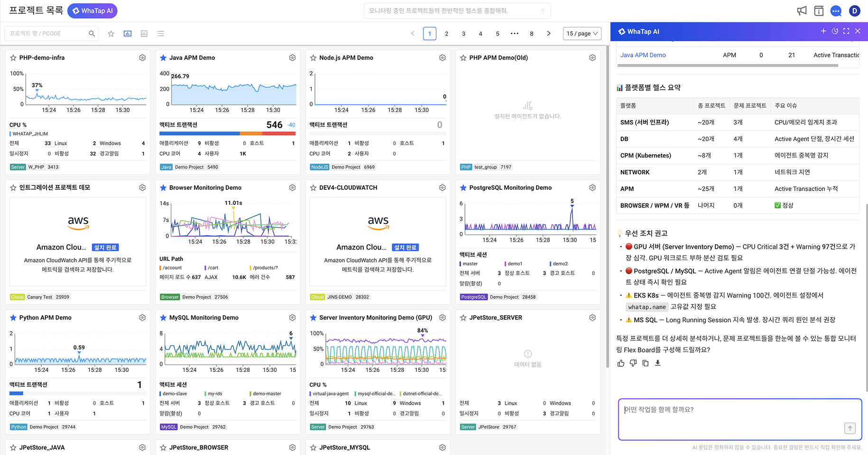Screen dimensions: 868x455
Task: Switch to compact chart view
Action: (x=144, y=34)
